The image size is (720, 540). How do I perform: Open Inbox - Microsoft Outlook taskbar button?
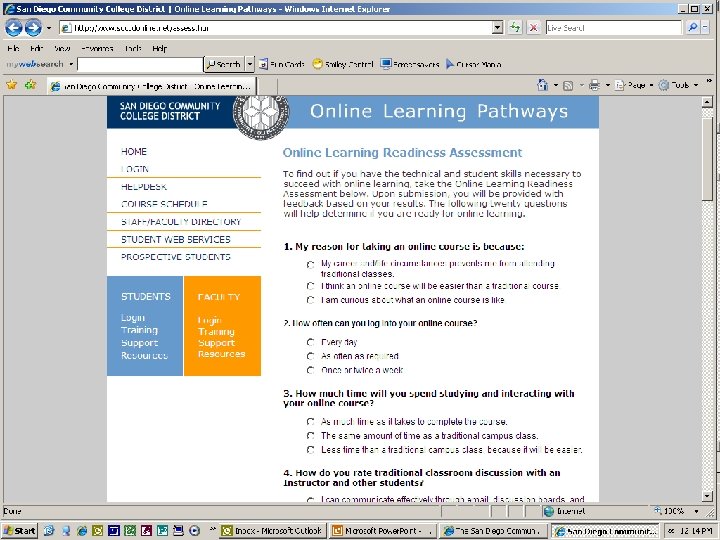coord(273,531)
